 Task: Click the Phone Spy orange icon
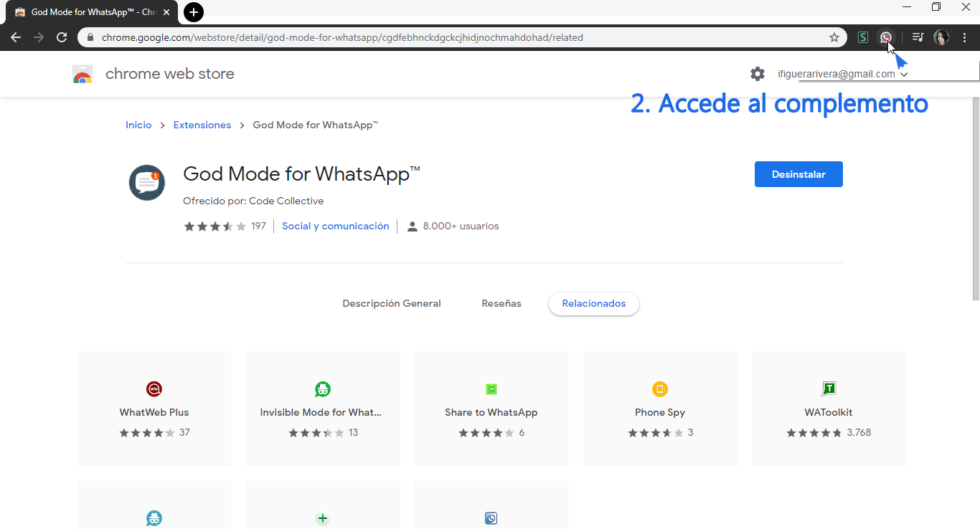click(660, 389)
